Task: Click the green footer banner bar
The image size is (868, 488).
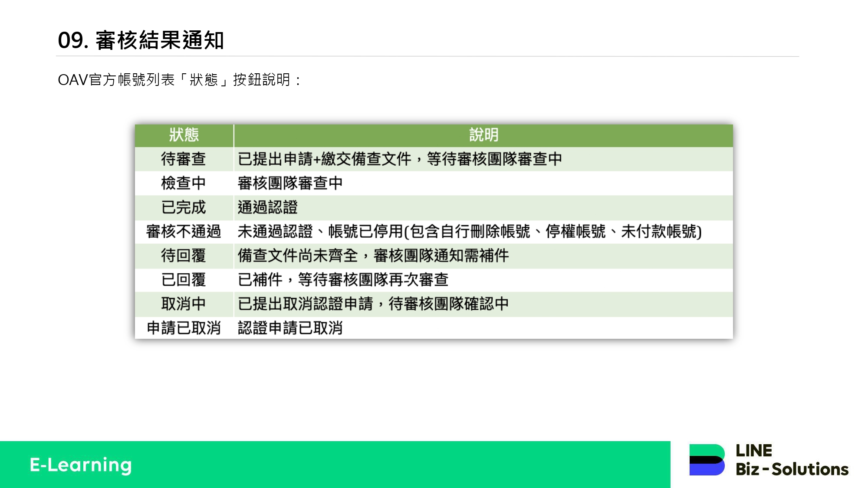Action: tap(391, 465)
